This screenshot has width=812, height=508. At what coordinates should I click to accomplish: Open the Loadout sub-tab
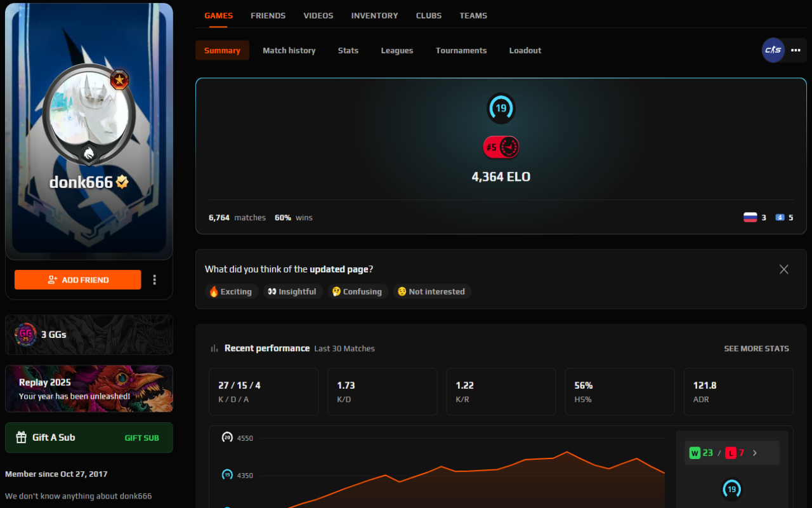pyautogui.click(x=525, y=50)
